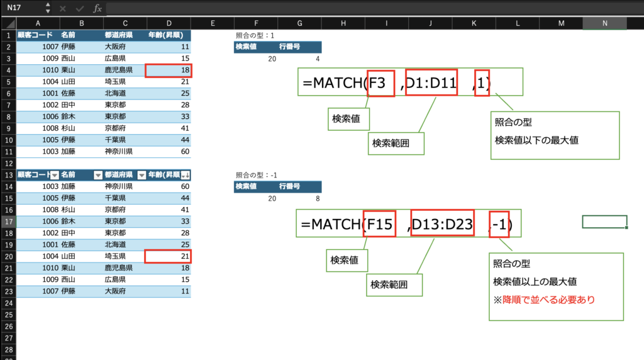Click red-outlined cell with value 18
644x360 pixels.
point(168,70)
